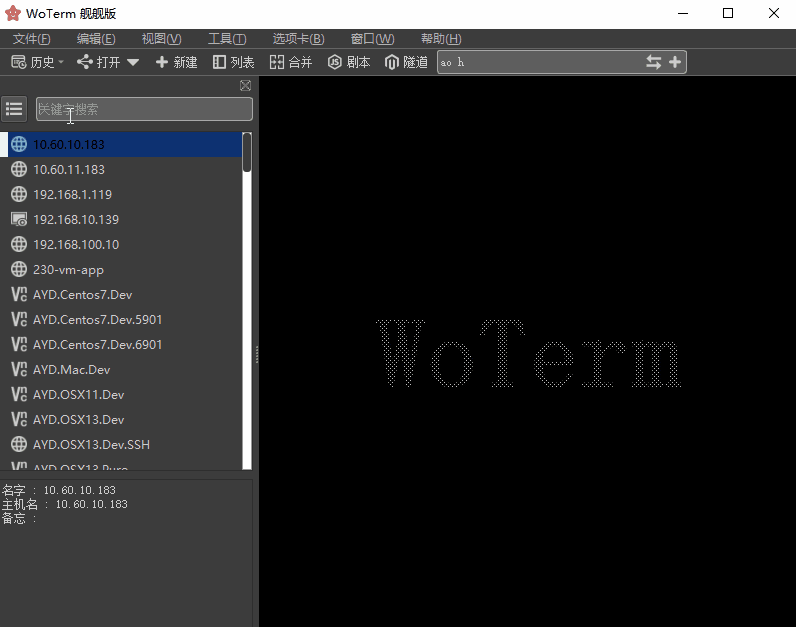The width and height of the screenshot is (796, 627).
Task: Open the 列表 (List) view button
Action: click(233, 62)
